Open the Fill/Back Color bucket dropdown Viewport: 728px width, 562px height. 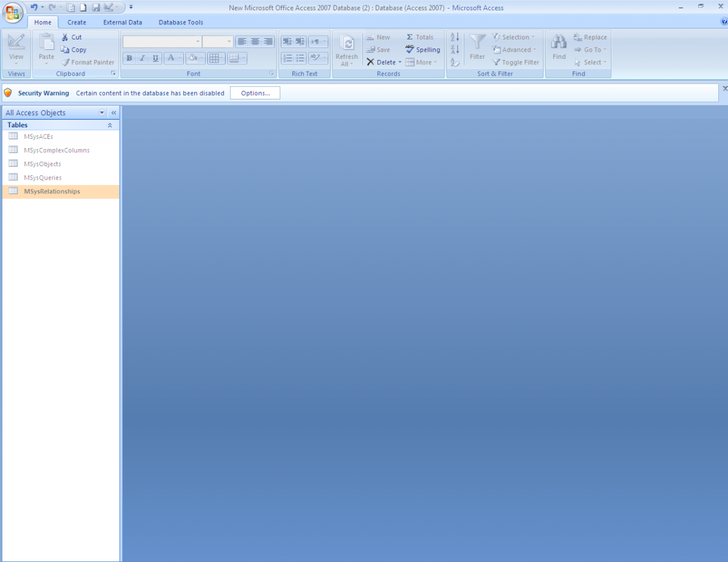pyautogui.click(x=201, y=58)
